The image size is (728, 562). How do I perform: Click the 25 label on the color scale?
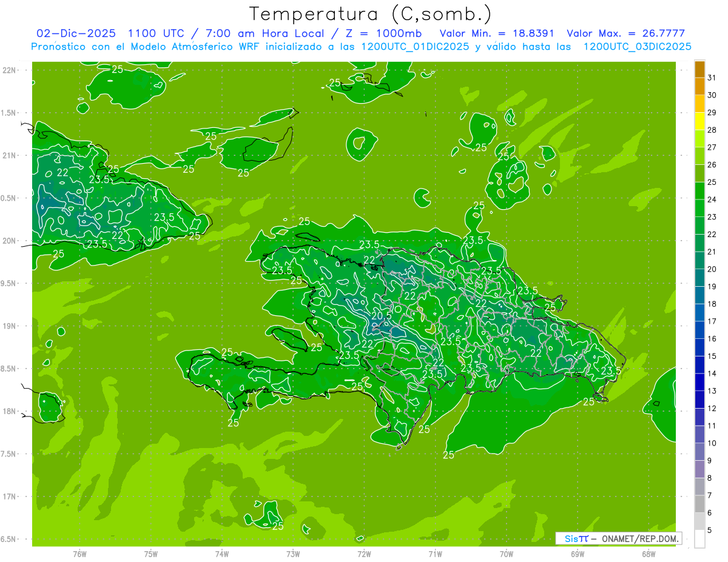712,182
